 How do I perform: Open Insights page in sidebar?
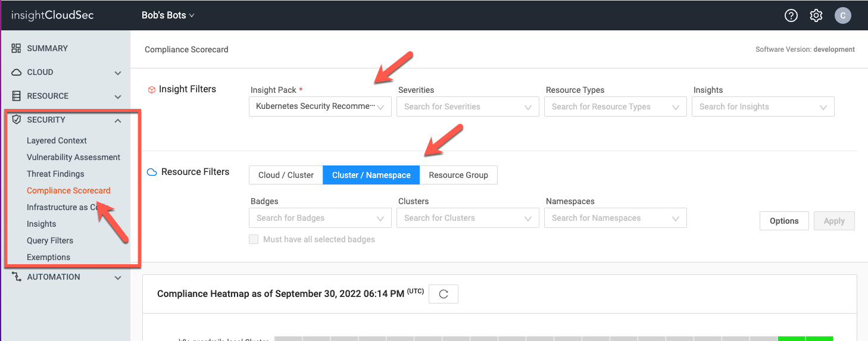click(41, 224)
